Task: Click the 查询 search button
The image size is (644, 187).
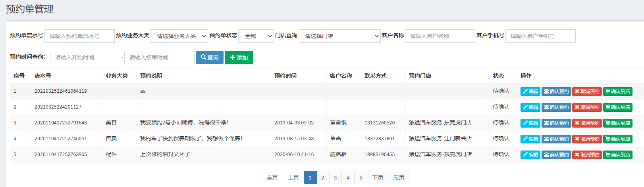Action: 210,57
